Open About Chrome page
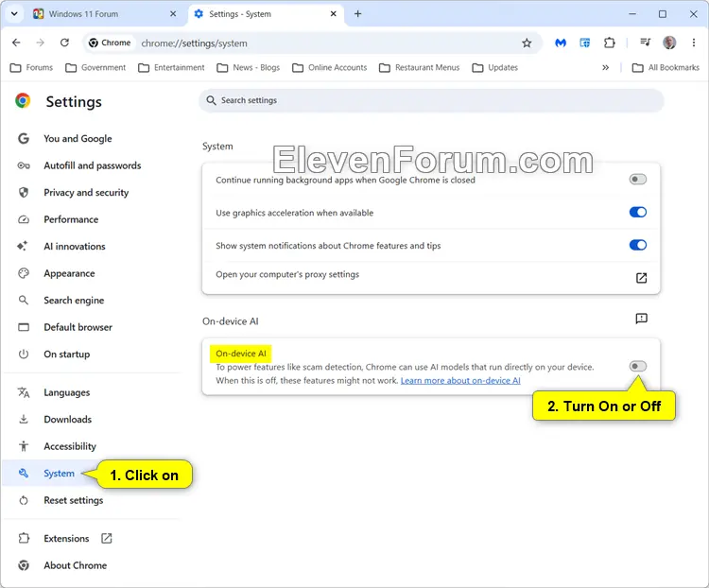 tap(75, 565)
